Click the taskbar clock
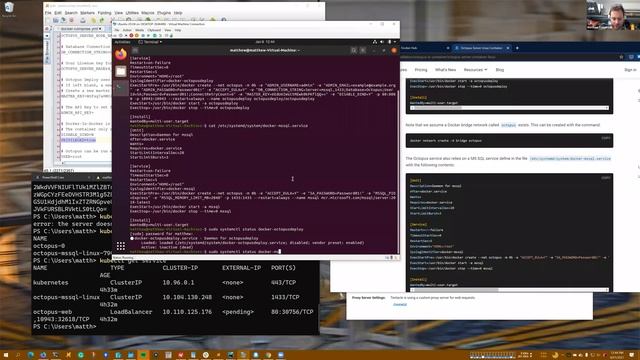This screenshot has width=640, height=360. (x=617, y=355)
